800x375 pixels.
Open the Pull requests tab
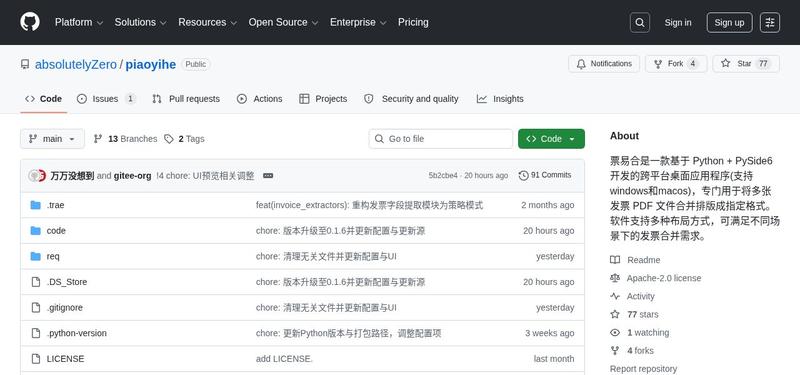click(186, 99)
